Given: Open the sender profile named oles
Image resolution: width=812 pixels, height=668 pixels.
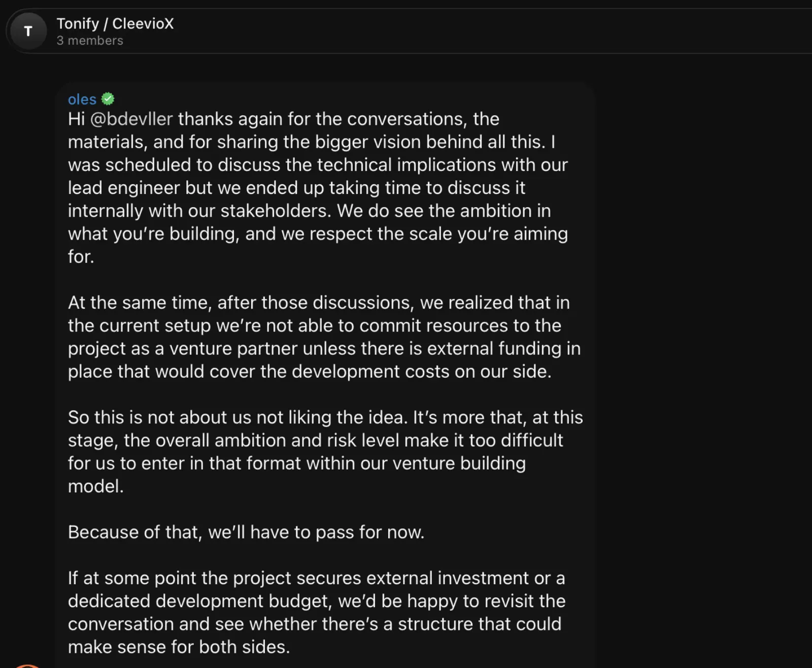Looking at the screenshot, I should click(x=82, y=99).
